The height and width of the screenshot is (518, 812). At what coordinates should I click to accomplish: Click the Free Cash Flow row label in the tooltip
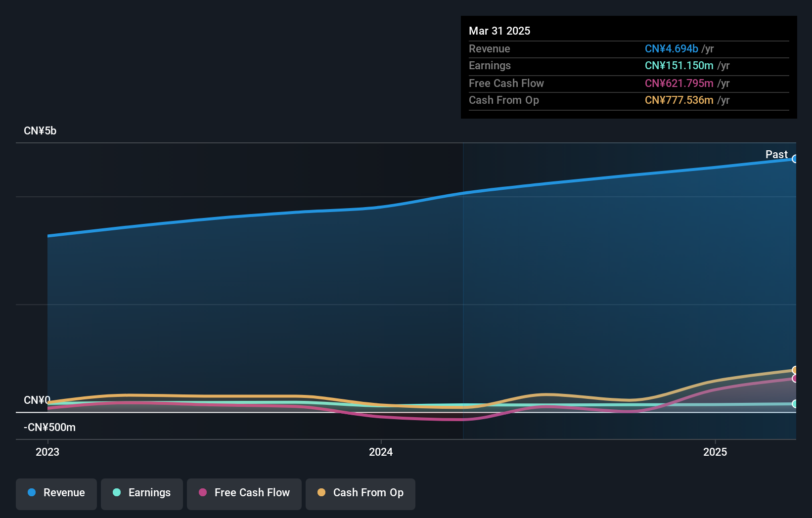coord(506,83)
